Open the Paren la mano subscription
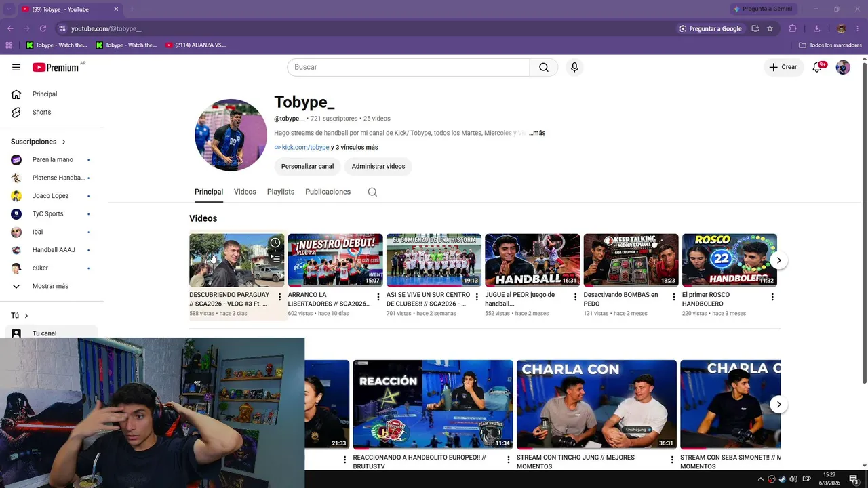 point(52,160)
